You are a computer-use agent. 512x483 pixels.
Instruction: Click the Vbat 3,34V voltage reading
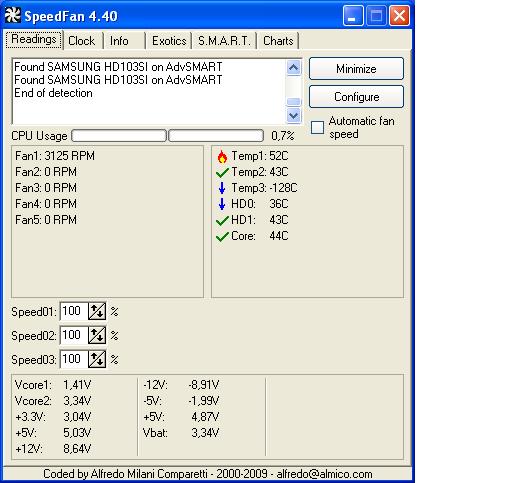[x=181, y=433]
